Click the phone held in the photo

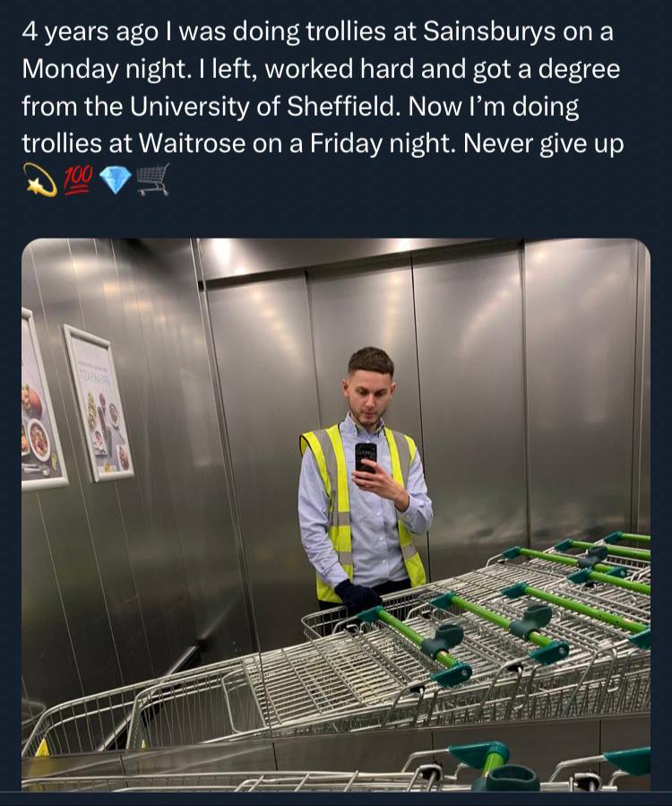coord(366,456)
